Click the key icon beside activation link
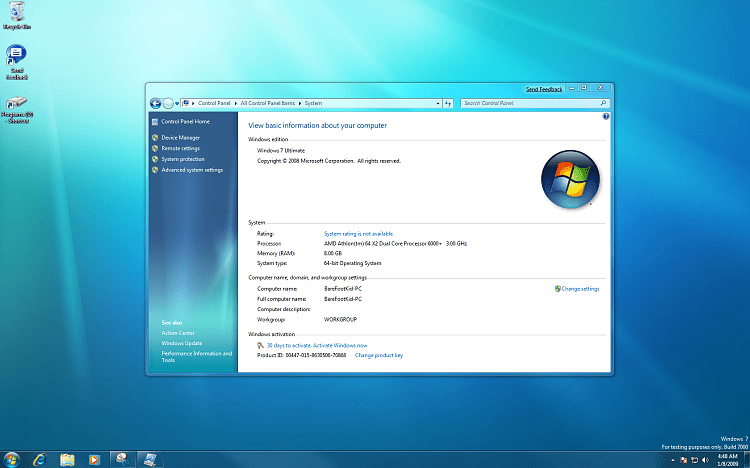Screen dimensions: 750x468 coord(261,345)
